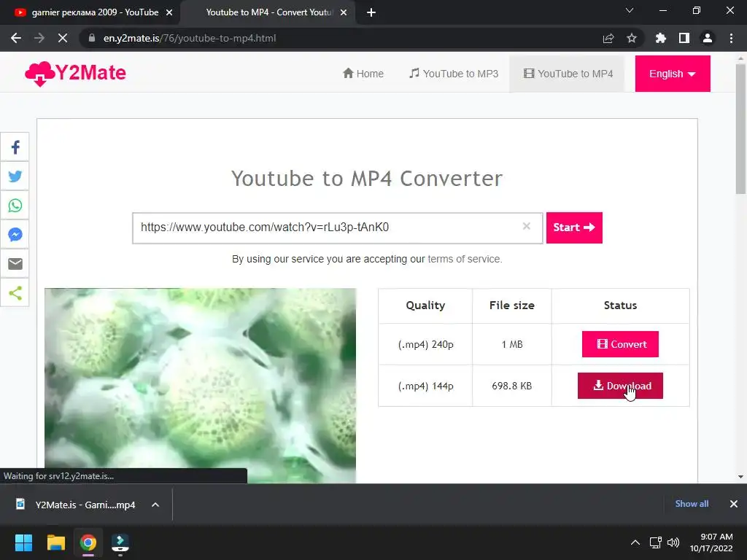This screenshot has height=560, width=747.
Task: Click the Chrome taskbar icon
Action: pyautogui.click(x=88, y=542)
